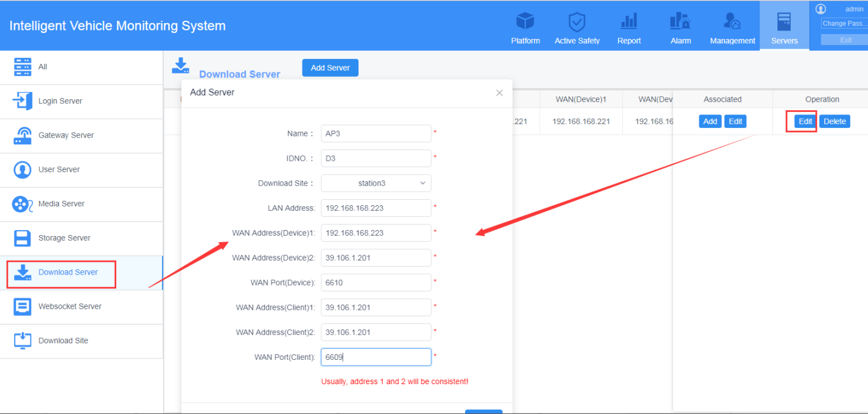Switch to the Servers tab
Viewport: 868px width, 414px height.
(784, 27)
